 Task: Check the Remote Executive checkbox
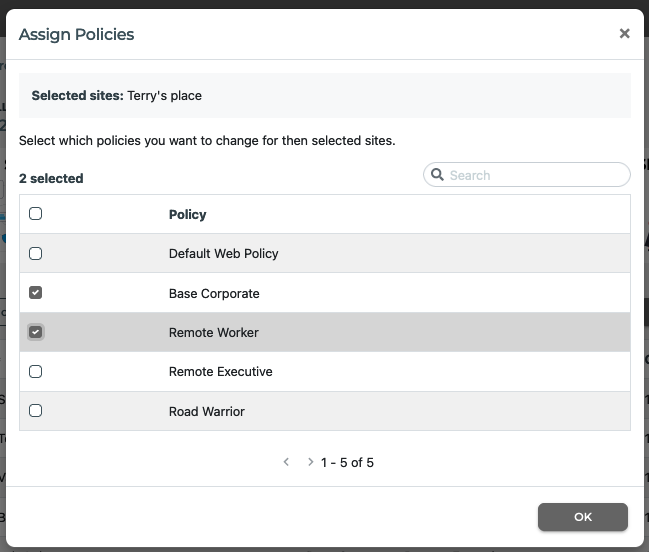36,372
